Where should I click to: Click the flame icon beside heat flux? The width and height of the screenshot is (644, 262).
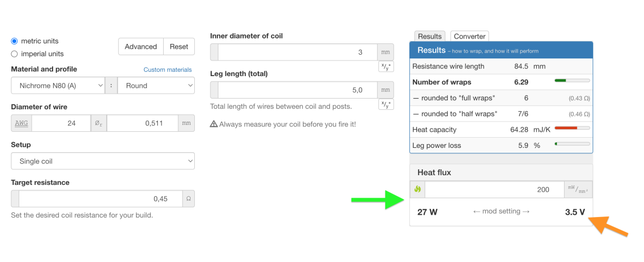[x=418, y=190]
